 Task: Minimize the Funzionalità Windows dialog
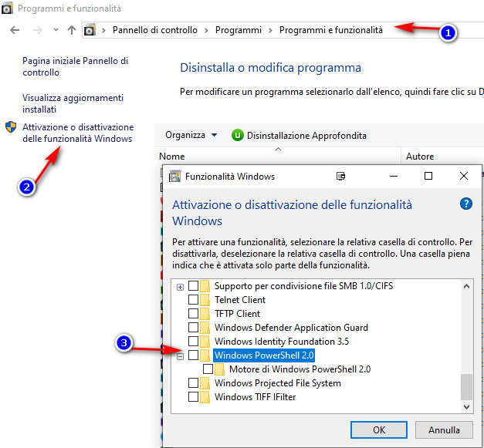[x=394, y=176]
